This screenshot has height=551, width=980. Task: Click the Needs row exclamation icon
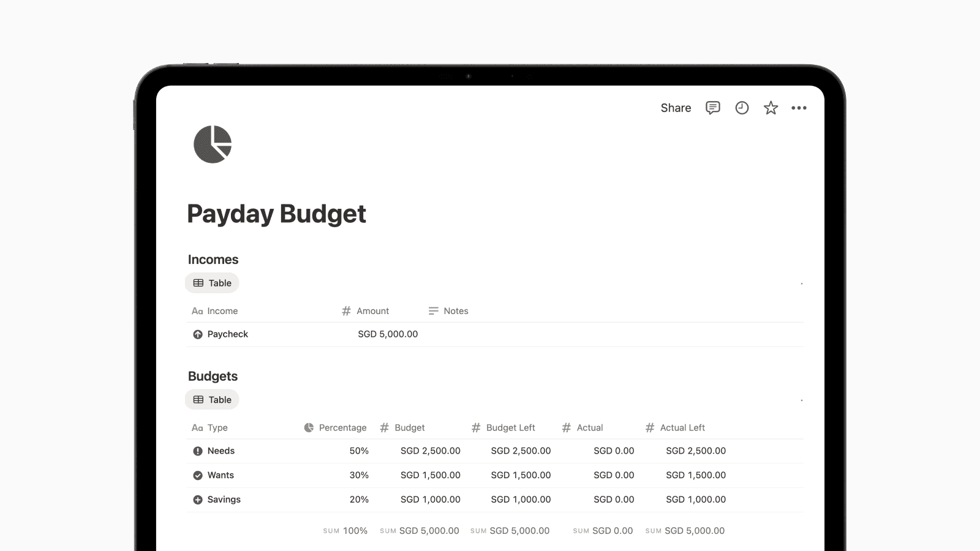point(198,451)
